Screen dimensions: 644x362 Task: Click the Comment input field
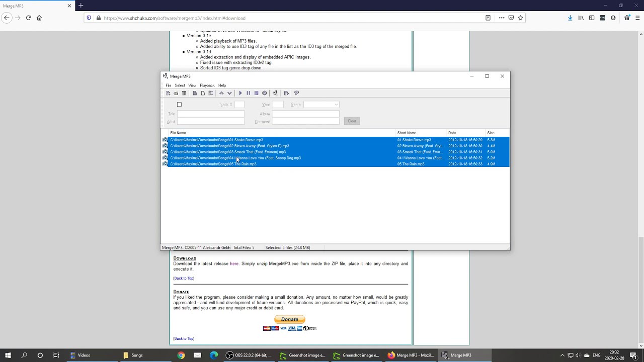[305, 122]
